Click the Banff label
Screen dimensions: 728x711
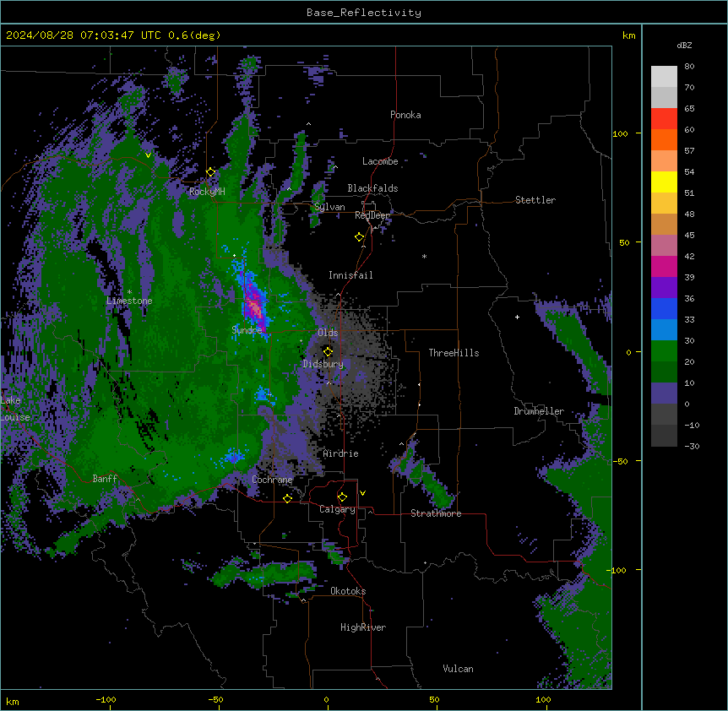(x=105, y=479)
